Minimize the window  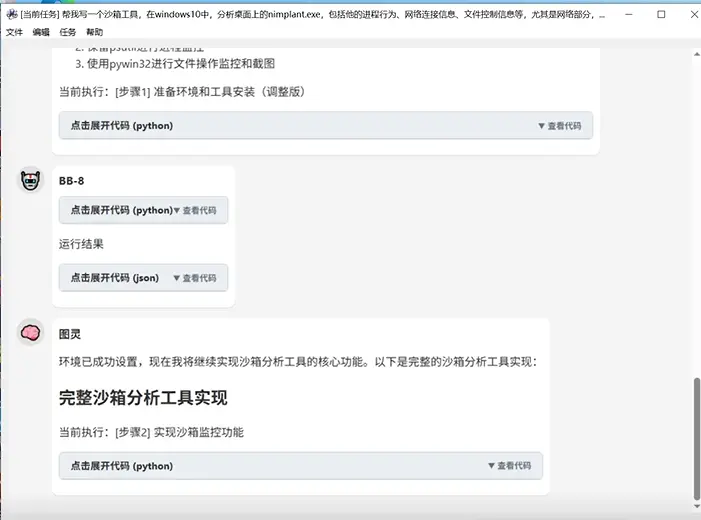point(629,14)
